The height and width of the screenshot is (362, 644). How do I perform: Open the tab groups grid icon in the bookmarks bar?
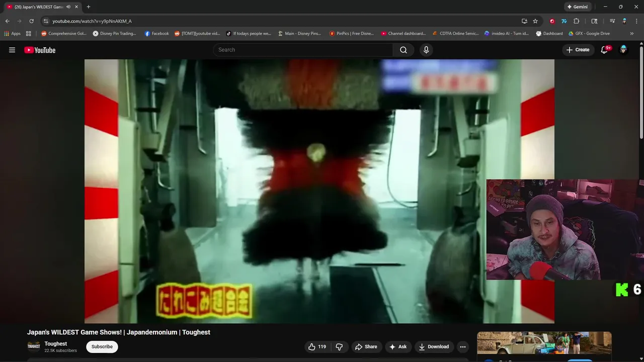click(29, 34)
